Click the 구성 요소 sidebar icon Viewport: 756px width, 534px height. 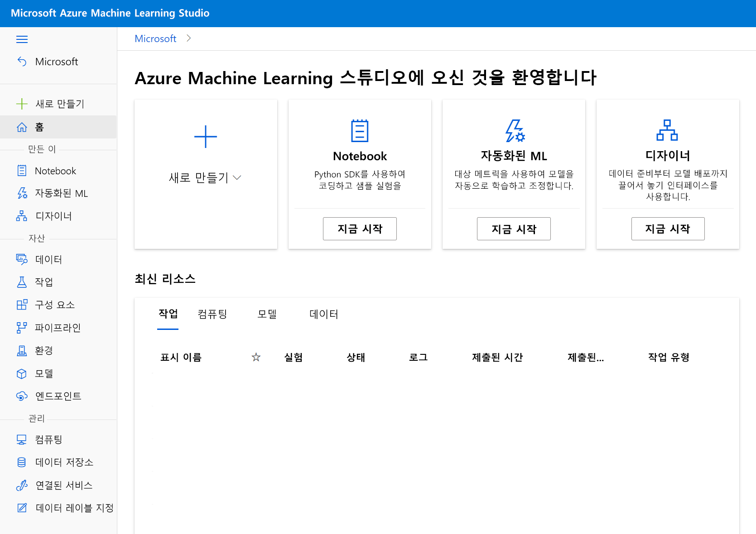tap(22, 305)
